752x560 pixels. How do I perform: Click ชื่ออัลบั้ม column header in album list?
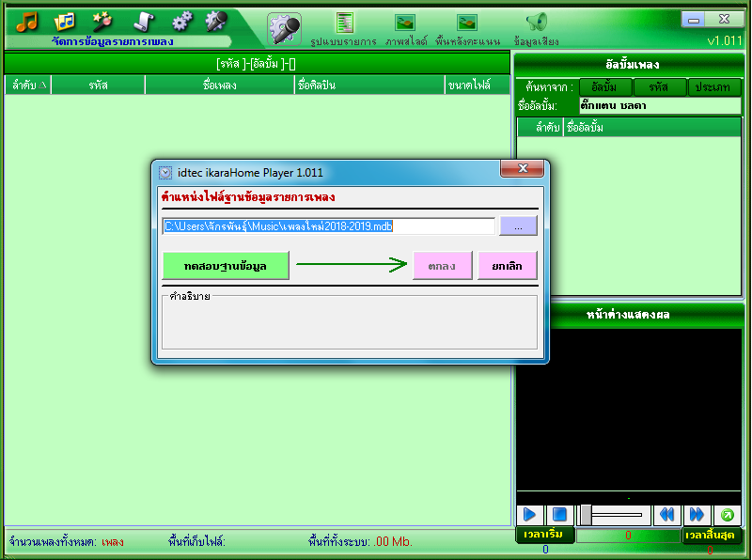click(x=652, y=128)
